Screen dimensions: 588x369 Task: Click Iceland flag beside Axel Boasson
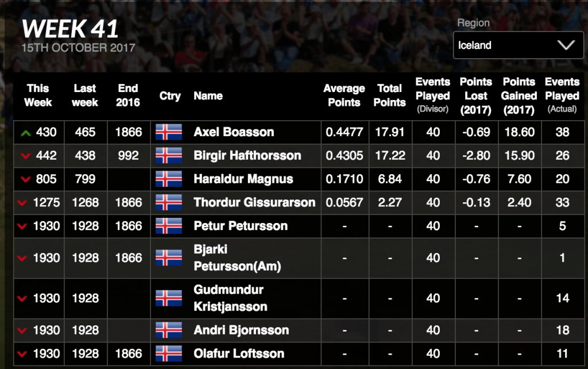tap(169, 132)
